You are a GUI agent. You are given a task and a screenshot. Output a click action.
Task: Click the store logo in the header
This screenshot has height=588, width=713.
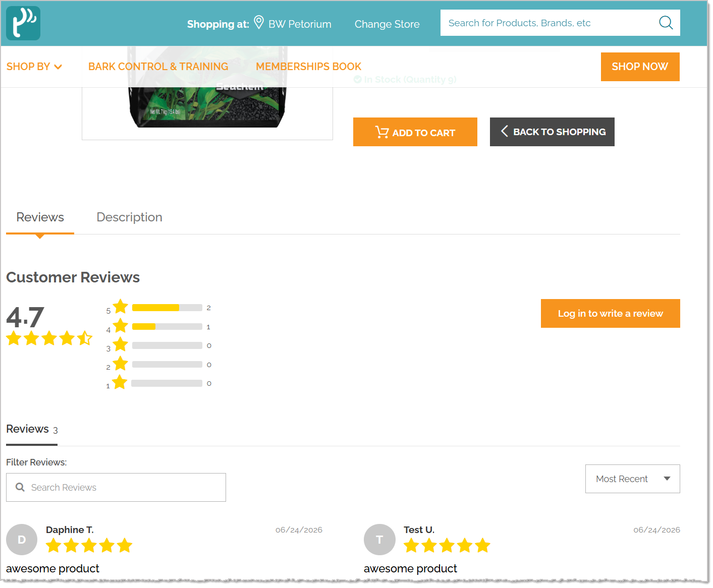coord(23,23)
